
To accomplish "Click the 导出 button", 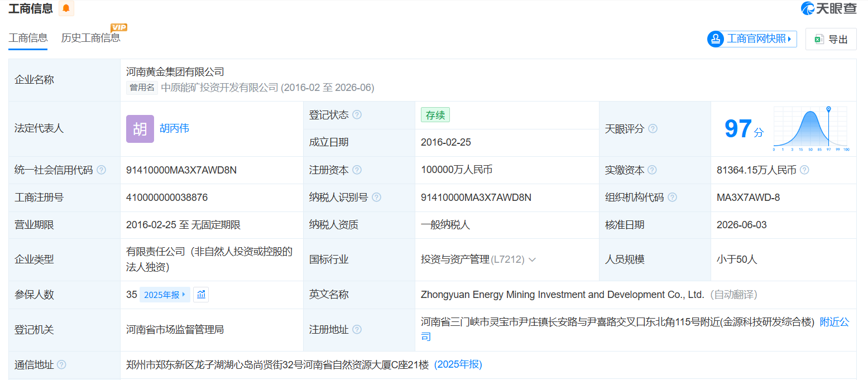I will (x=831, y=39).
